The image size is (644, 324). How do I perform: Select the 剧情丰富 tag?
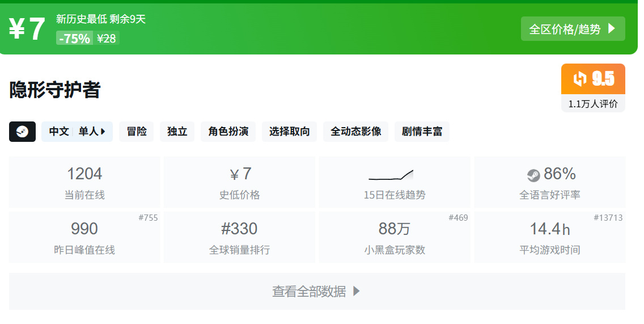click(422, 132)
